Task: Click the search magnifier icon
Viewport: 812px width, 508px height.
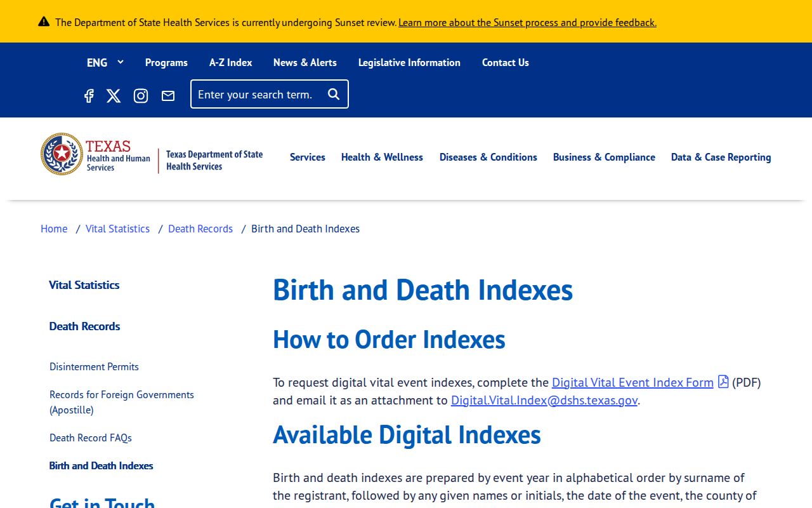Action: pos(334,94)
